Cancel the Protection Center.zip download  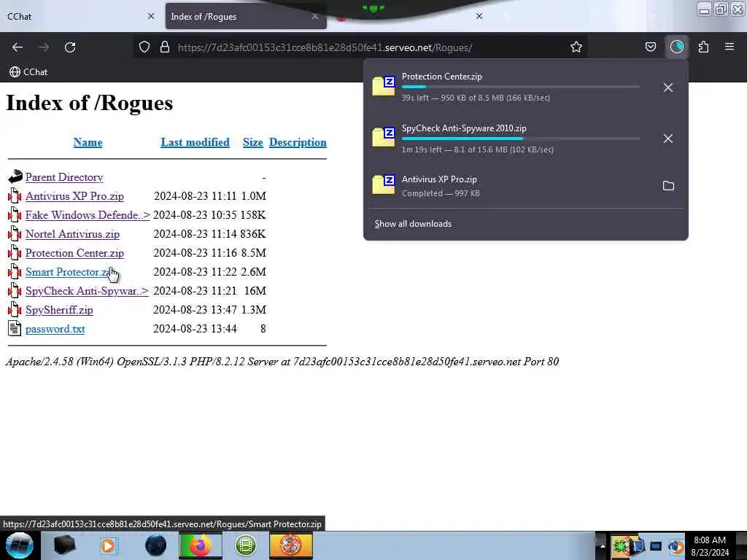(x=668, y=87)
